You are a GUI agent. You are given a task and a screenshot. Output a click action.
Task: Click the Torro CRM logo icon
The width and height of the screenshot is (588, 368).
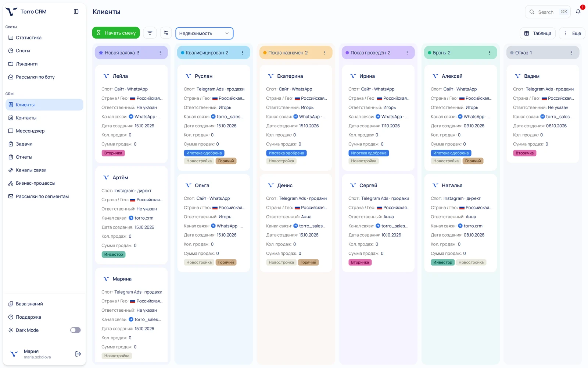pyautogui.click(x=11, y=12)
